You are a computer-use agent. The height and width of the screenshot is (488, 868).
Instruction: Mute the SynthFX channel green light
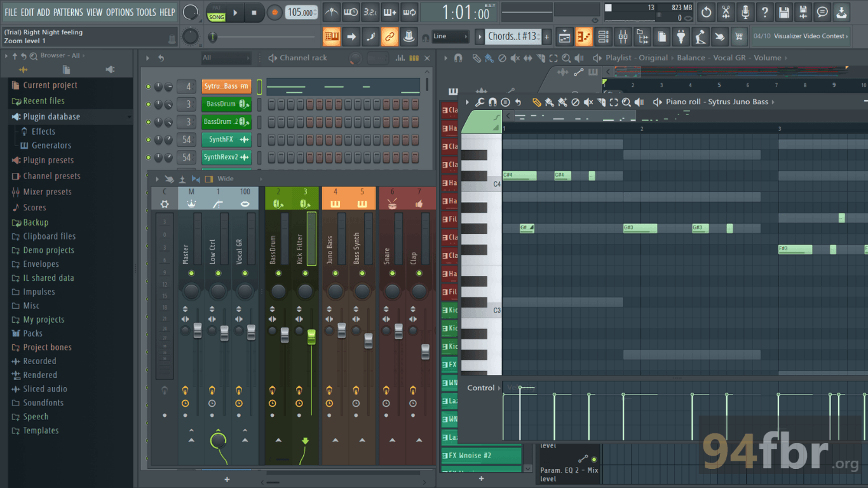[148, 139]
